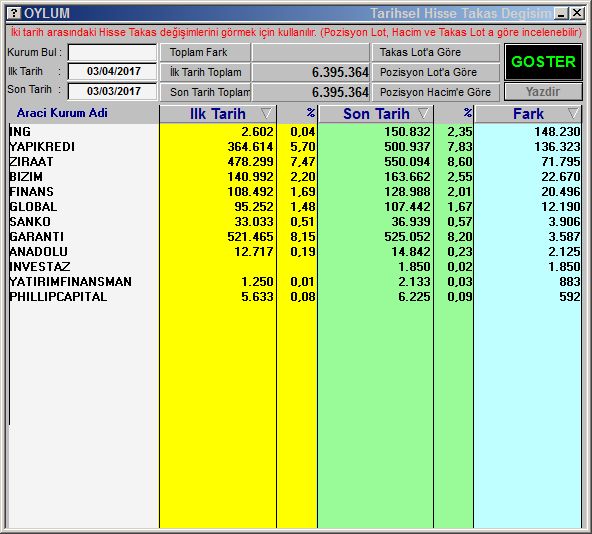592x534 pixels.
Task: Edit the Son Tarih date field
Action: (x=112, y=91)
